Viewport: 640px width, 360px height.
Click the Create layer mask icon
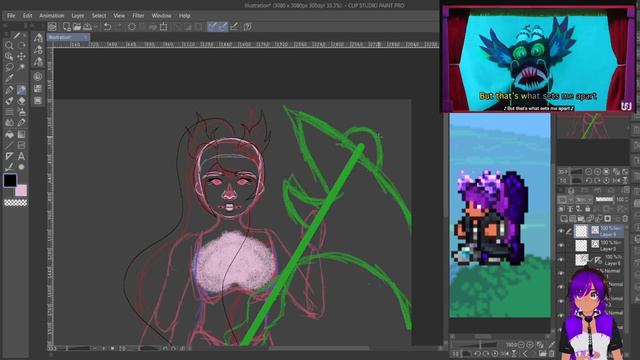[607, 219]
